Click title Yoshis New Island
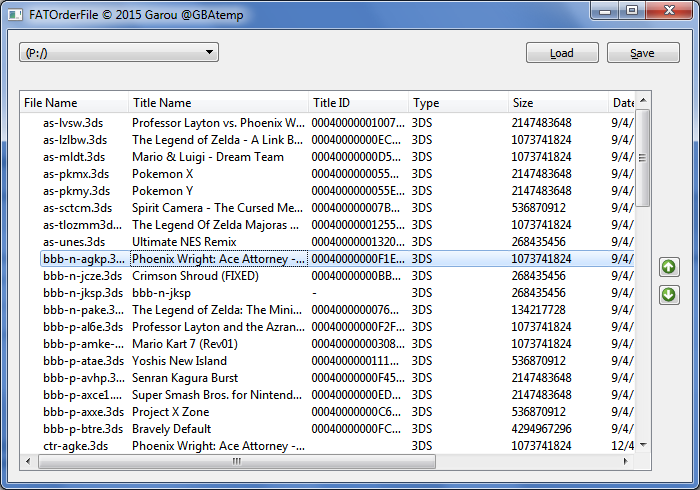The image size is (700, 490). coord(179,361)
